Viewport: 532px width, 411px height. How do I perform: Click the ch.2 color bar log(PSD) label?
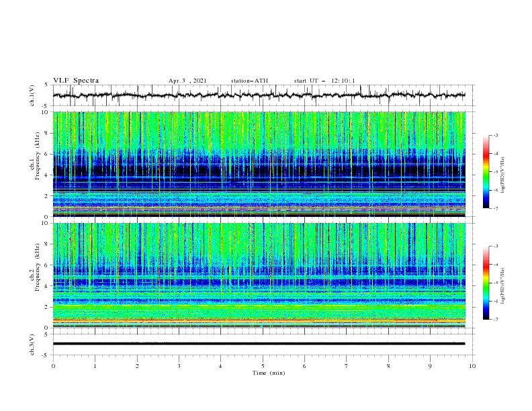click(504, 285)
